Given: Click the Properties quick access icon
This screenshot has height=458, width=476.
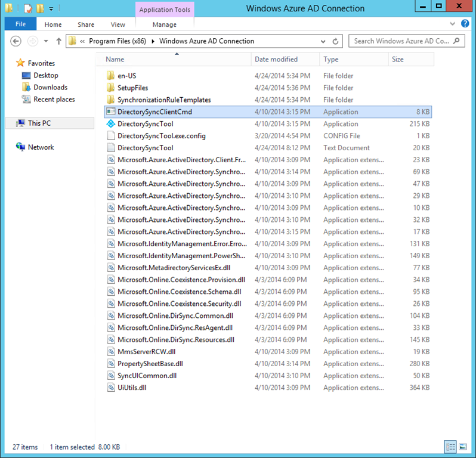Looking at the screenshot, I should pos(27,8).
